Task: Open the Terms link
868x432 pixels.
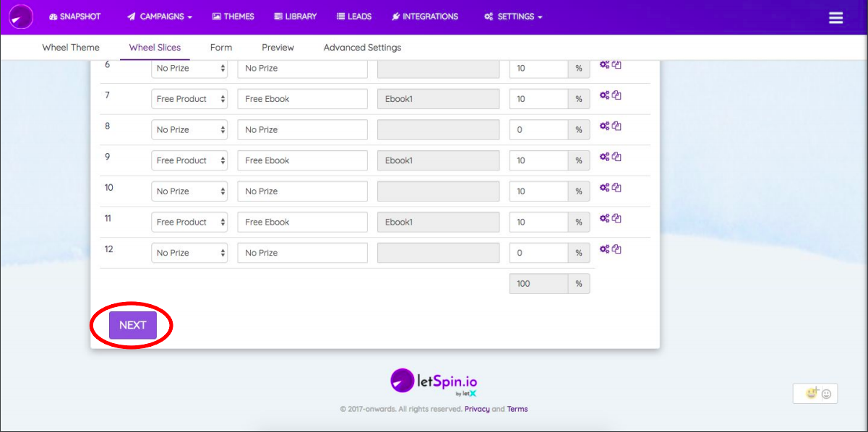Action: click(x=517, y=409)
